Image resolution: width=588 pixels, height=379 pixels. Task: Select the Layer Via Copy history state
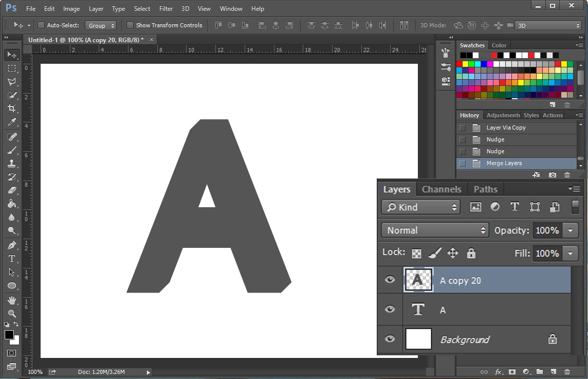coord(517,128)
